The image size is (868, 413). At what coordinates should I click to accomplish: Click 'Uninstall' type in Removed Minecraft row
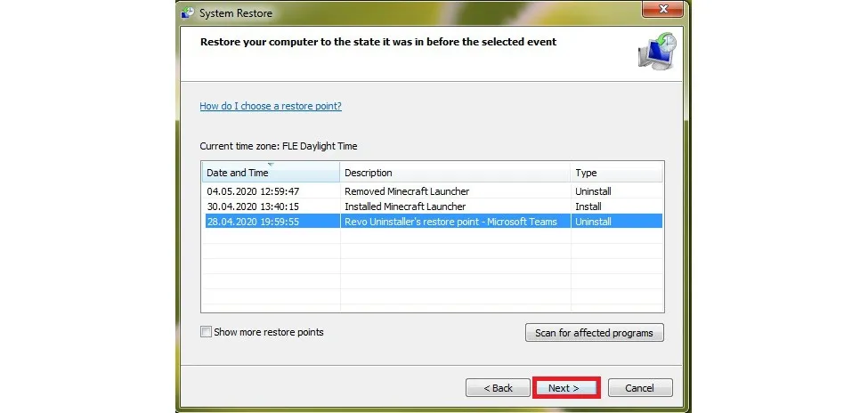point(593,191)
